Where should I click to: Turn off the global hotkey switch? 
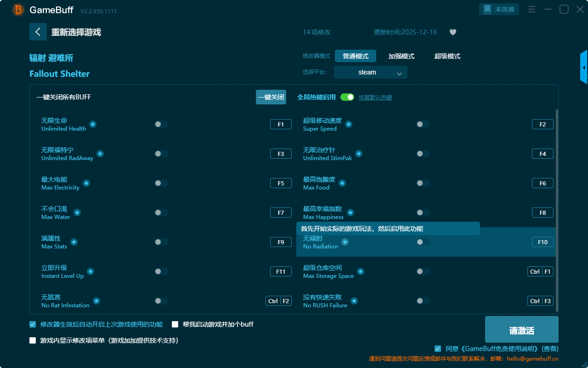tap(347, 97)
